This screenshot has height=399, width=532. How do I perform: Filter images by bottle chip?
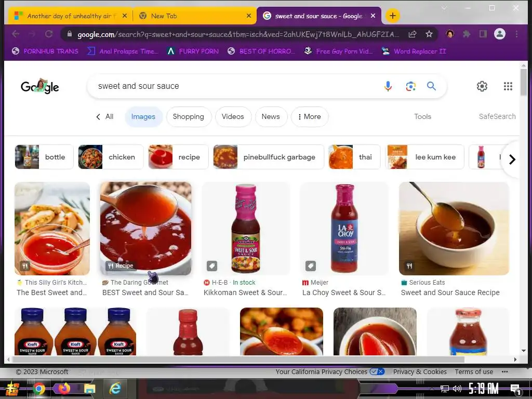[44, 157]
